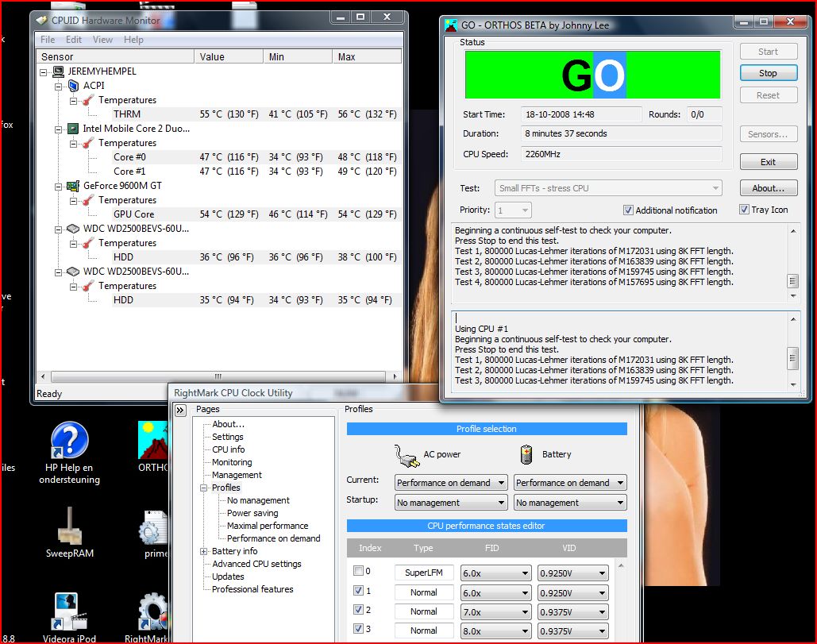This screenshot has height=644, width=817.
Task: Select Power saving profile page
Action: click(x=252, y=513)
